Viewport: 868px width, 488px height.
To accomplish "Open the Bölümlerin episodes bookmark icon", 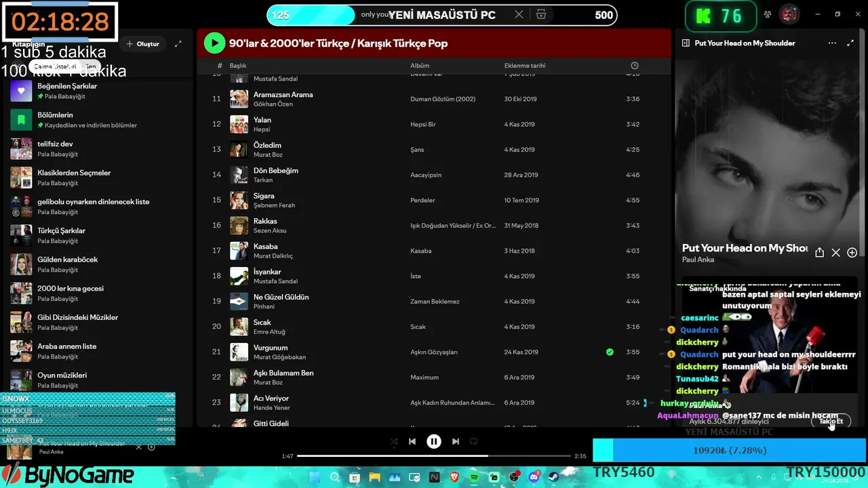I will click(x=21, y=120).
